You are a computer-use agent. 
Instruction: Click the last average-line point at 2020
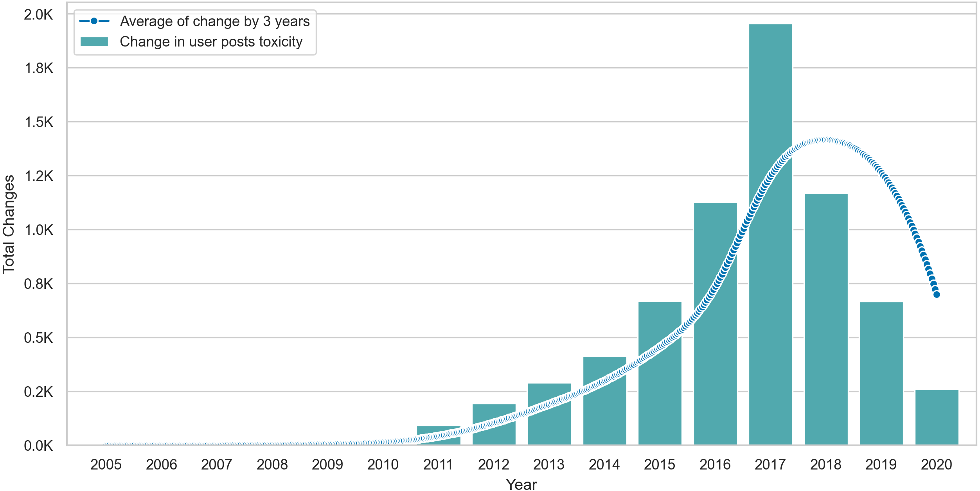pyautogui.click(x=937, y=295)
